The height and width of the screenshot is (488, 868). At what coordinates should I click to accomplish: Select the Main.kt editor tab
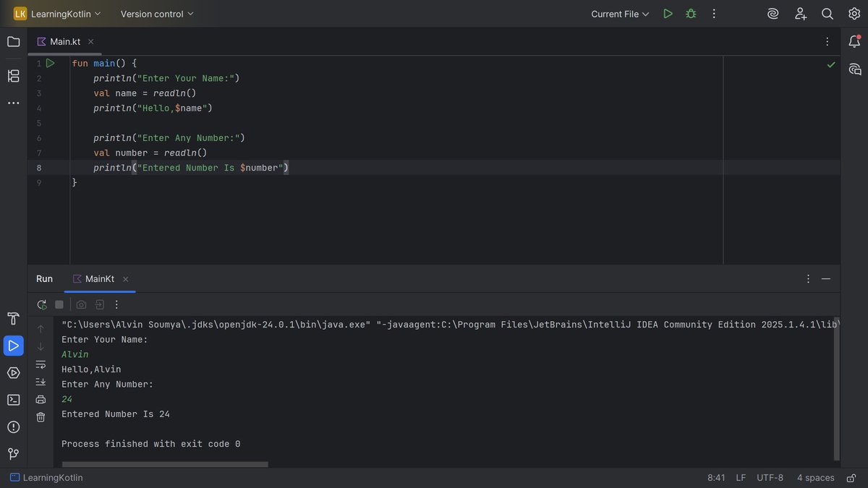point(65,42)
